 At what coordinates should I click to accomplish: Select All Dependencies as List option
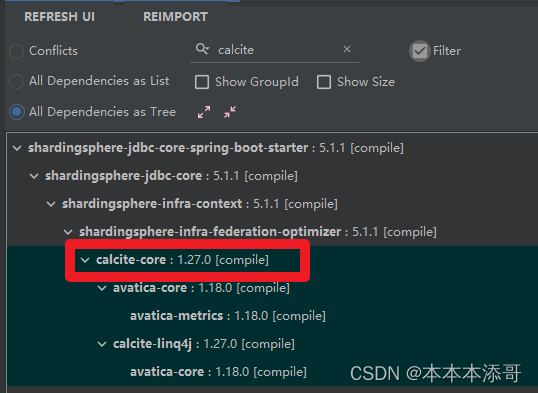pos(16,81)
